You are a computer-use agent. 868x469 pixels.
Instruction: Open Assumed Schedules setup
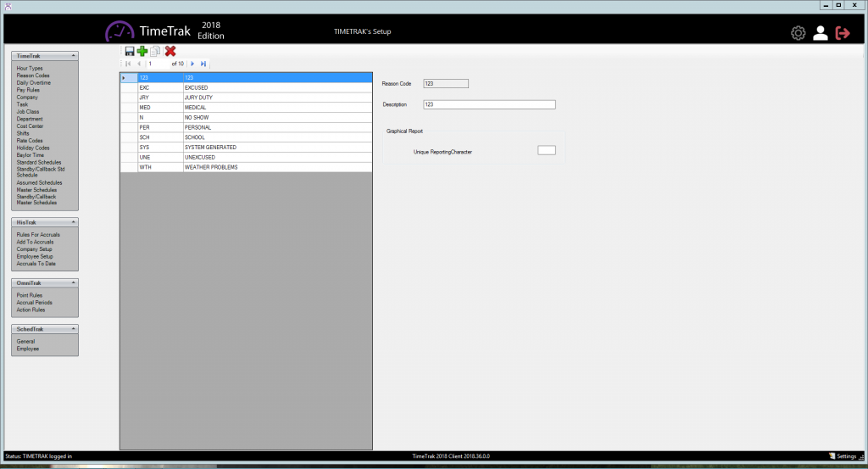pos(39,182)
